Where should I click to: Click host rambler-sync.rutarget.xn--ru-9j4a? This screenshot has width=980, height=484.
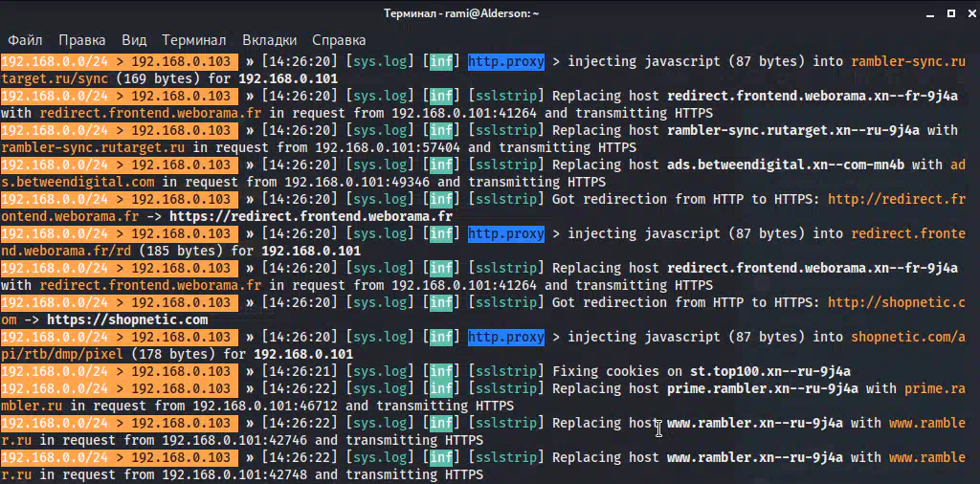point(793,130)
